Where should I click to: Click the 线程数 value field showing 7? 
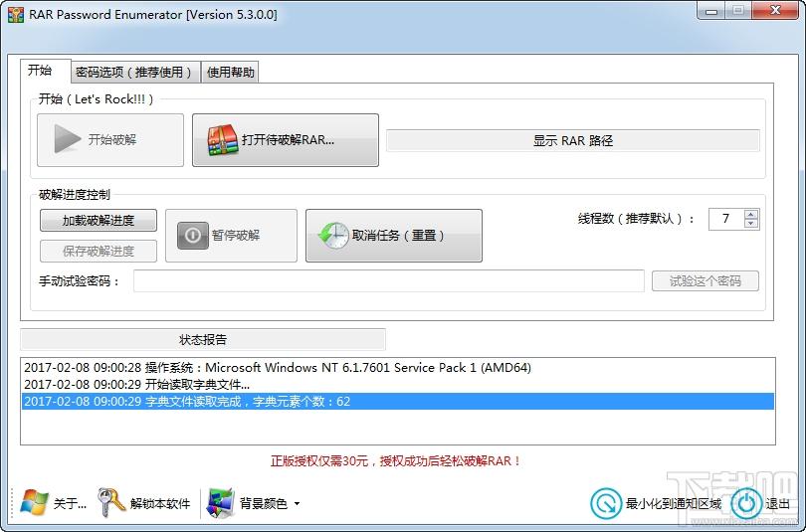[725, 219]
